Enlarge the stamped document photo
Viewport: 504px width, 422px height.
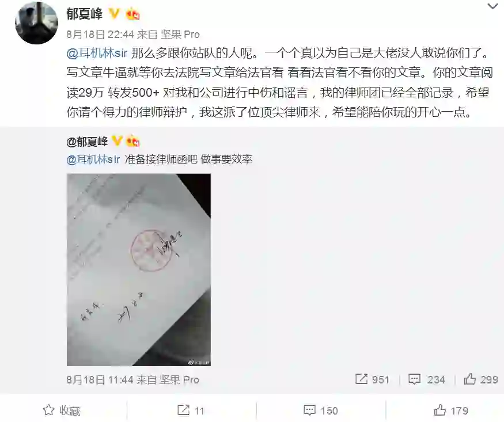[x=139, y=270]
